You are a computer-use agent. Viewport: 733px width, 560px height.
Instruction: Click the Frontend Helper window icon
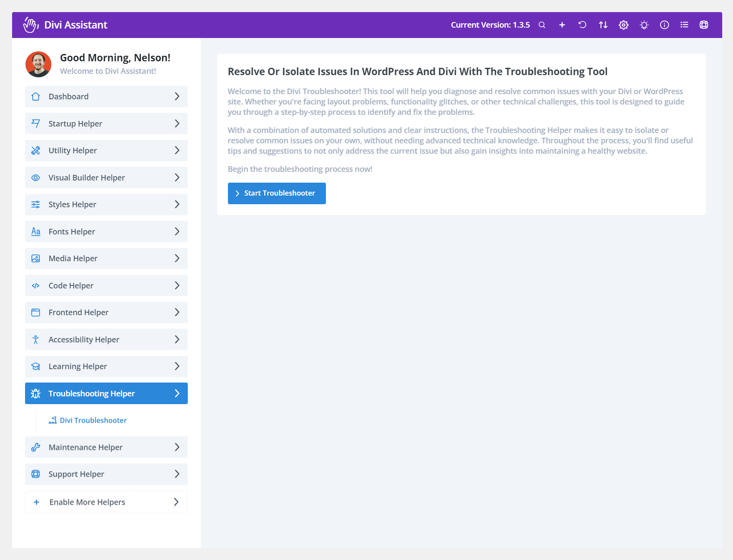(x=36, y=313)
